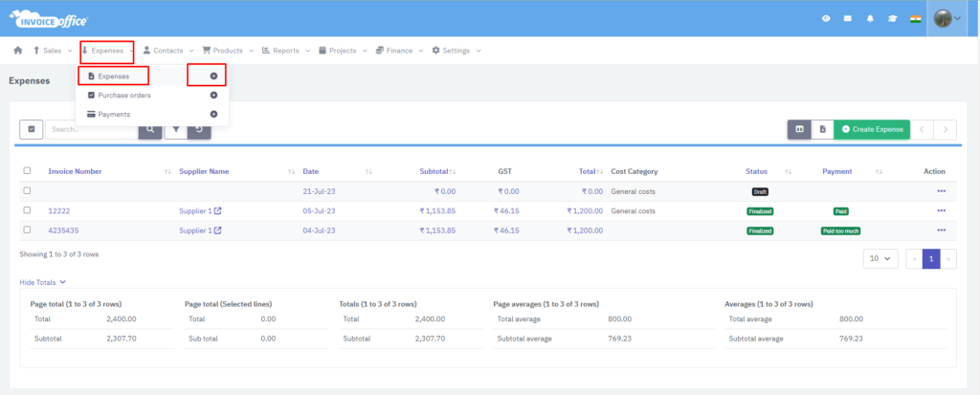The image size is (980, 395).
Task: Sort by Payment arrows
Action: pyautogui.click(x=879, y=172)
